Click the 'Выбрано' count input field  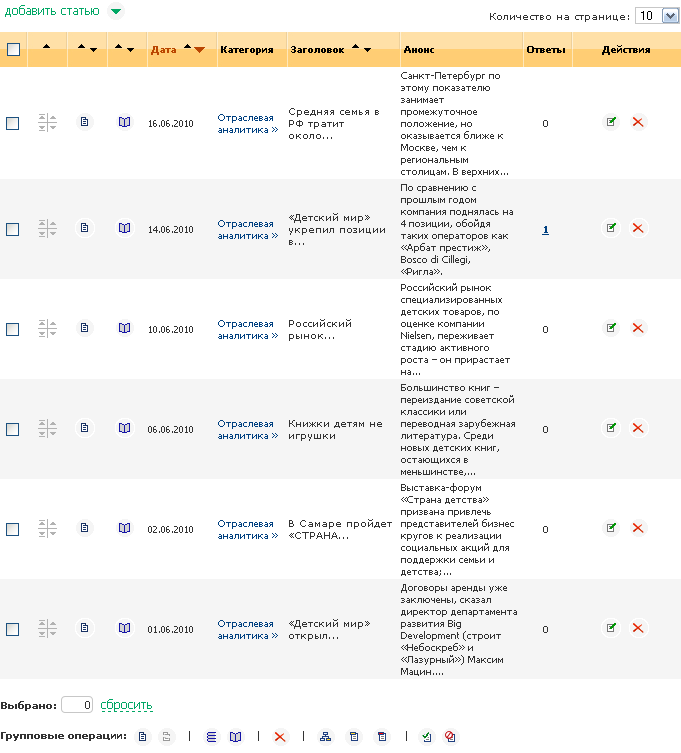pos(77,705)
